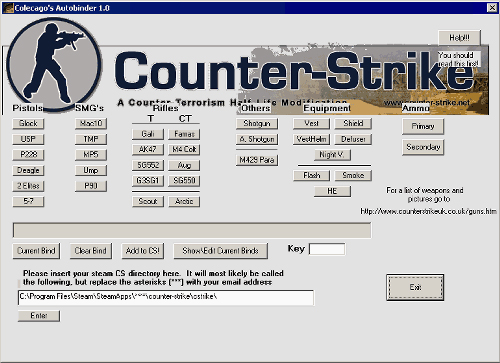The width and height of the screenshot is (500, 363).
Task: Pick the Ump SMG button
Action: (x=91, y=170)
